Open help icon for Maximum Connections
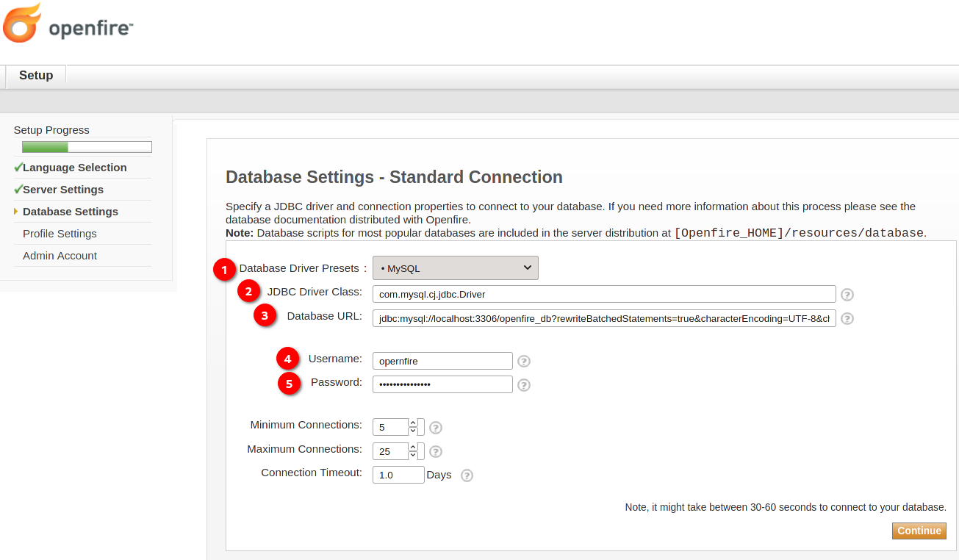Viewport: 959px width, 560px height. click(x=436, y=452)
